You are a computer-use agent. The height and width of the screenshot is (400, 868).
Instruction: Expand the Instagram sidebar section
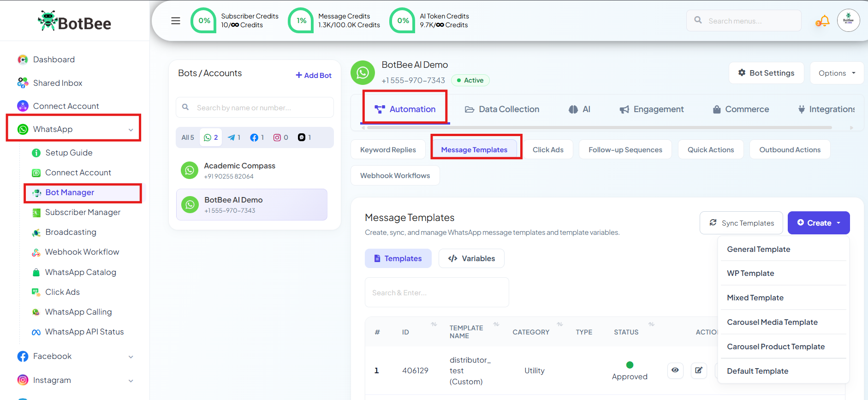pos(75,380)
